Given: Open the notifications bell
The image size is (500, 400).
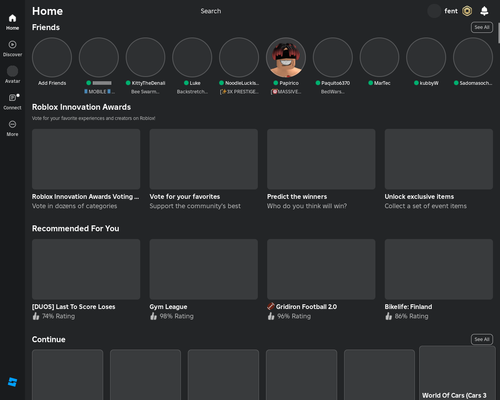Looking at the screenshot, I should coord(484,11).
